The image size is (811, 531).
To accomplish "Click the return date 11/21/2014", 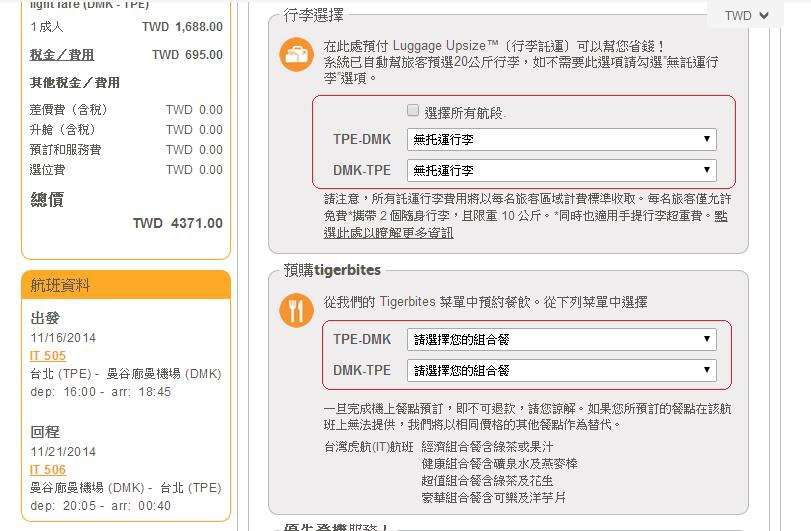I will coord(63,452).
